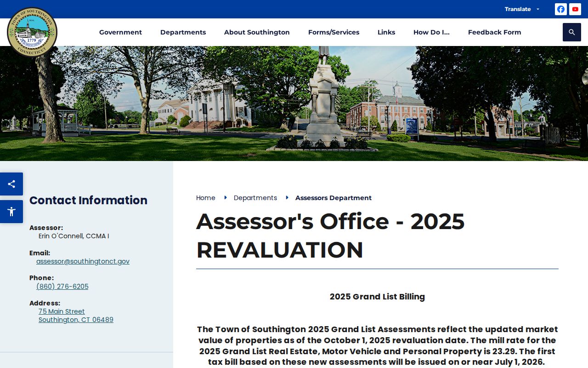Open the Forms/Services menu

tap(334, 32)
